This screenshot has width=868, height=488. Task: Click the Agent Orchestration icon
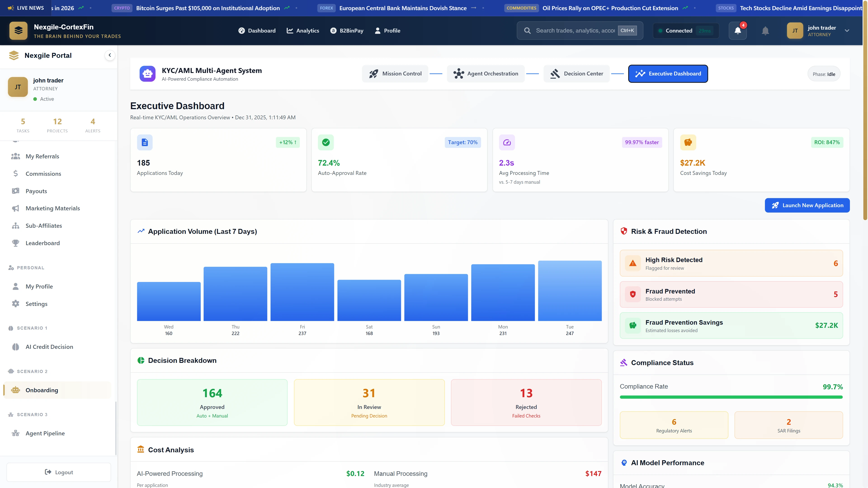point(459,73)
